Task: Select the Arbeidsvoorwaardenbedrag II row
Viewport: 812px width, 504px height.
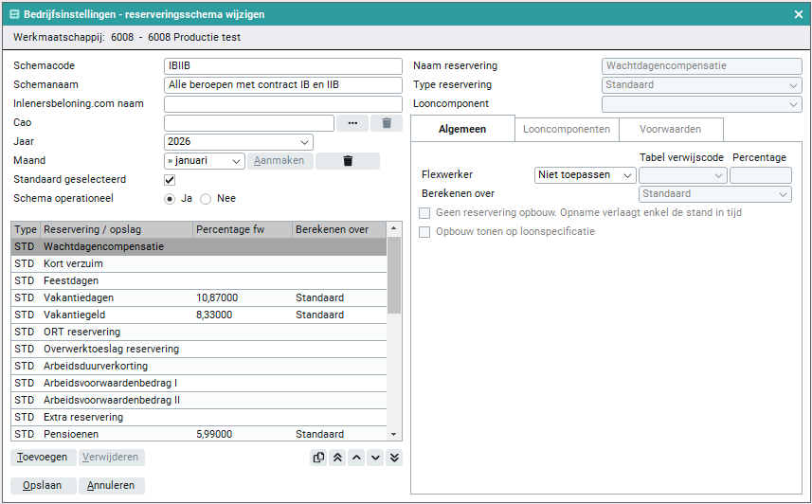Action: coord(199,401)
